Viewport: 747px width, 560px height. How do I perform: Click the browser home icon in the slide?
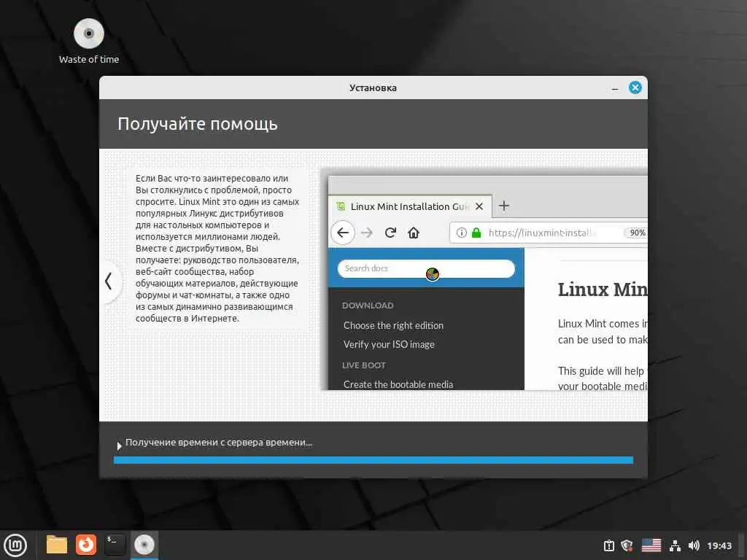pyautogui.click(x=414, y=233)
